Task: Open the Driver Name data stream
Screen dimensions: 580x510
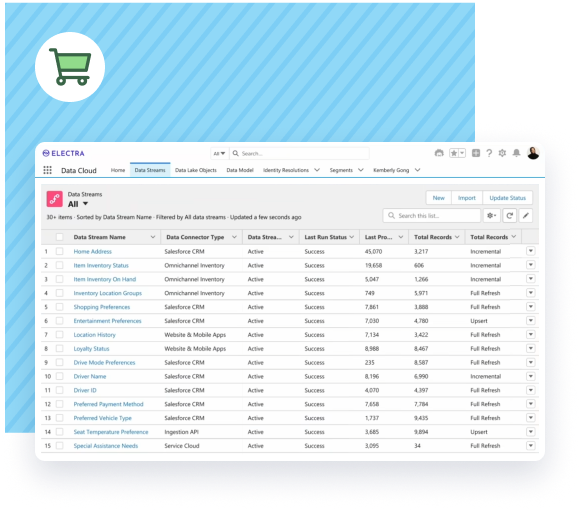Action: 90,376
